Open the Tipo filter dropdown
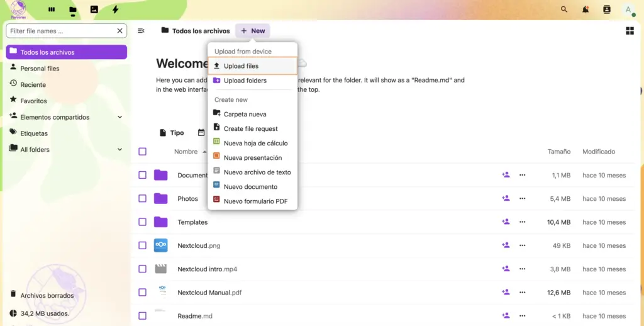The width and height of the screenshot is (644, 326). coord(170,133)
